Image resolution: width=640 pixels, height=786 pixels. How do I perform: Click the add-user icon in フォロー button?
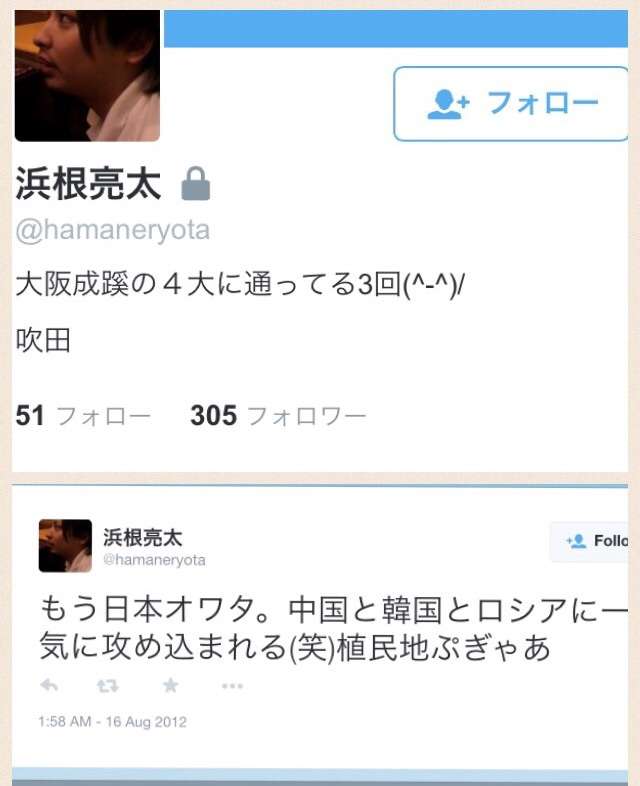pos(448,104)
